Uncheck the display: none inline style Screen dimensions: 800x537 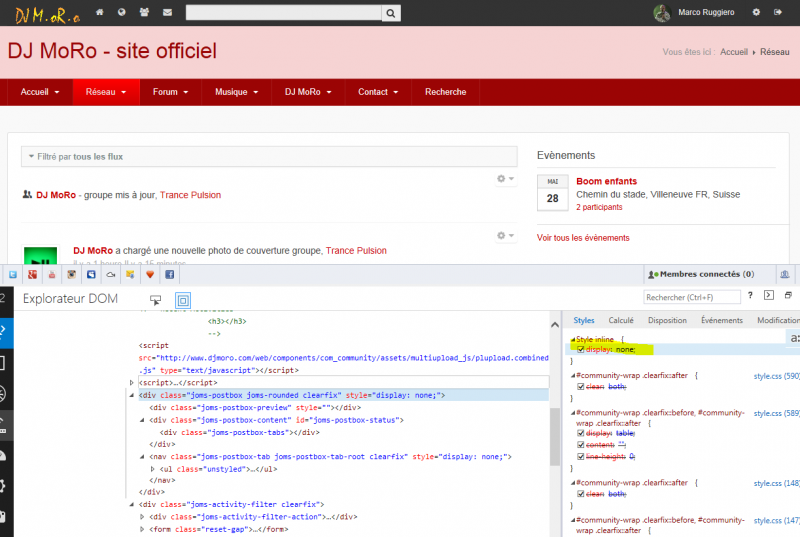[x=580, y=349]
